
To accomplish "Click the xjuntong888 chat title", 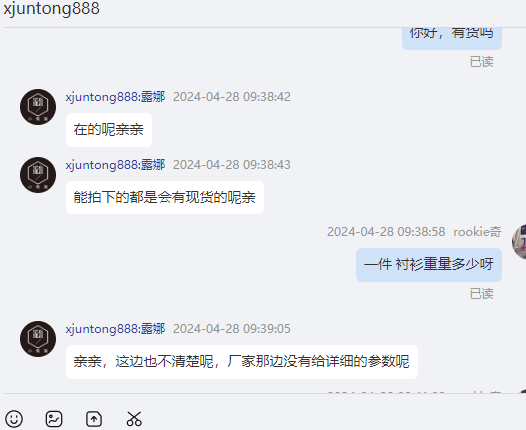I will coord(52,8).
